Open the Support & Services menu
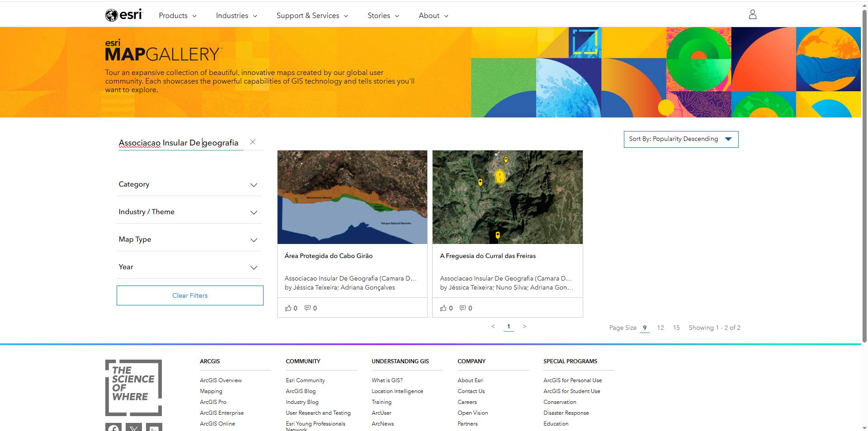 click(312, 15)
